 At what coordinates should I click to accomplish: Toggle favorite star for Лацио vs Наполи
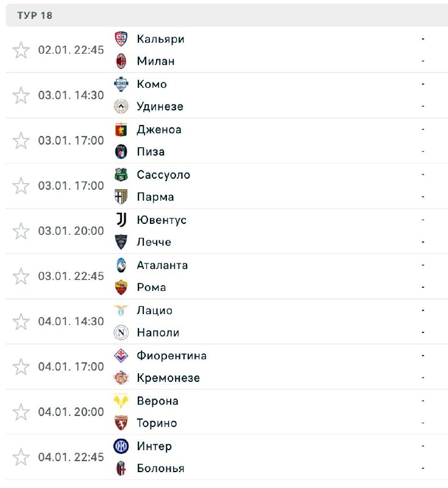coord(21,321)
